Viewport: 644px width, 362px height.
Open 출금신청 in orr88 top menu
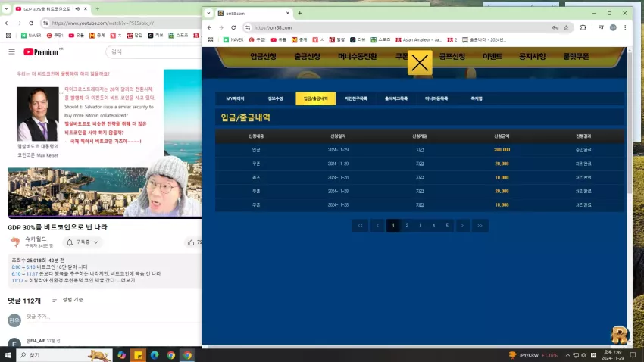coord(307,56)
